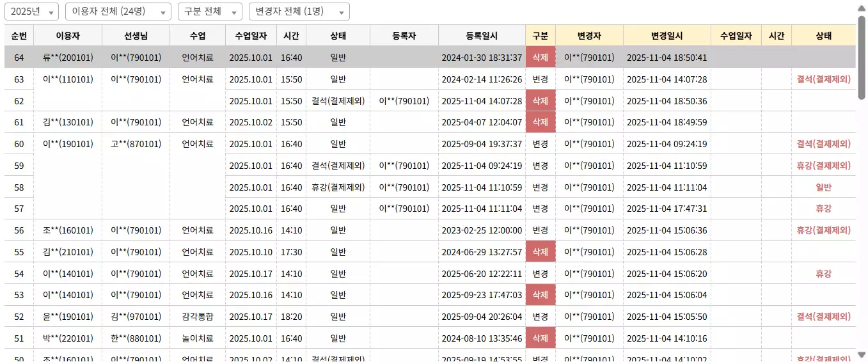Open the 변경자 전체 (1명) dropdown
The width and height of the screenshot is (868, 364).
tap(299, 12)
